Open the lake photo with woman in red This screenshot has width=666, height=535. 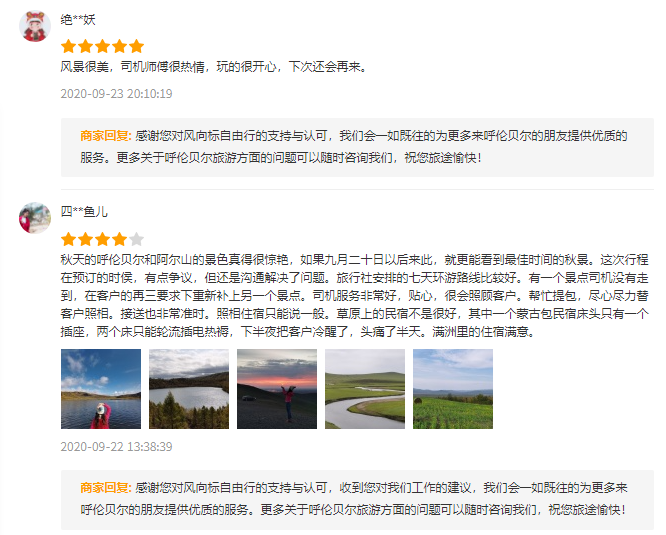tap(101, 389)
